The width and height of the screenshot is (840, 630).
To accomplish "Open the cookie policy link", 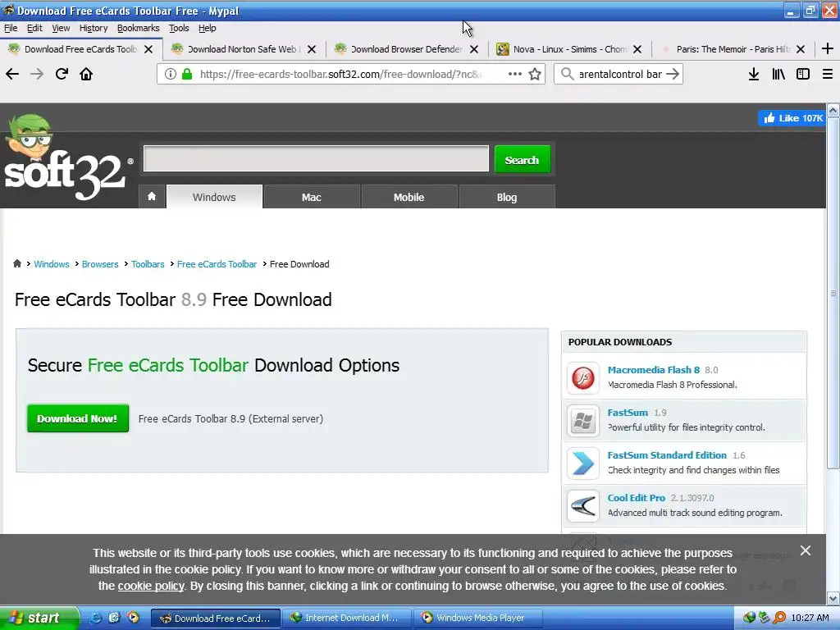I will [151, 586].
